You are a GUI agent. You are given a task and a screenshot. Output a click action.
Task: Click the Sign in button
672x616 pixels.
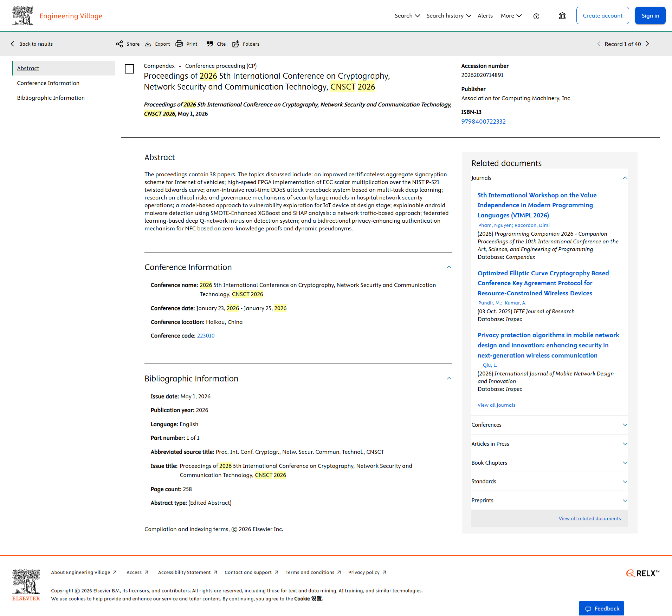pyautogui.click(x=650, y=15)
